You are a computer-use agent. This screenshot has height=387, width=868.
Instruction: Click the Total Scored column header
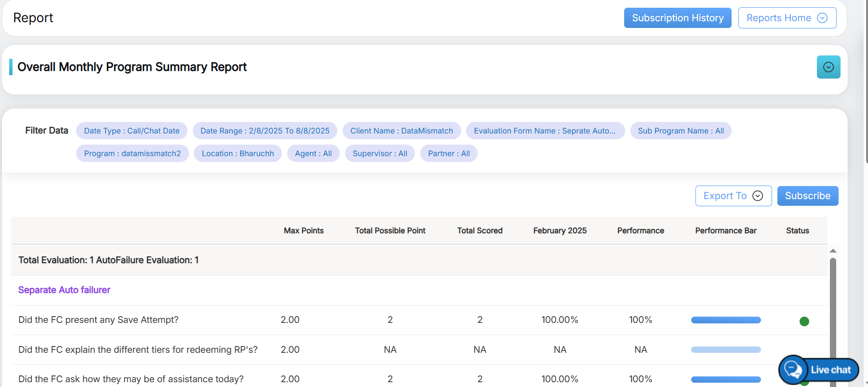coord(480,230)
